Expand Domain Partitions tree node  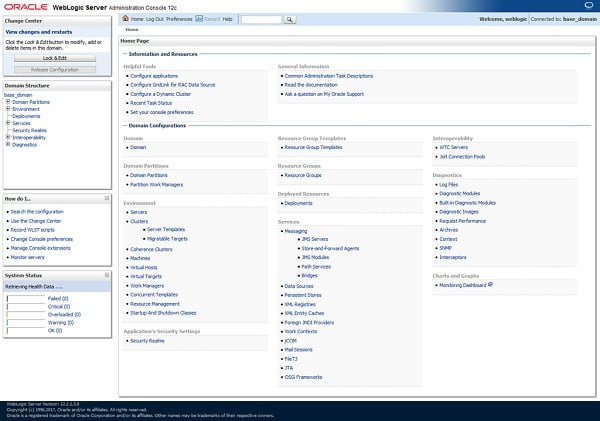coord(8,102)
